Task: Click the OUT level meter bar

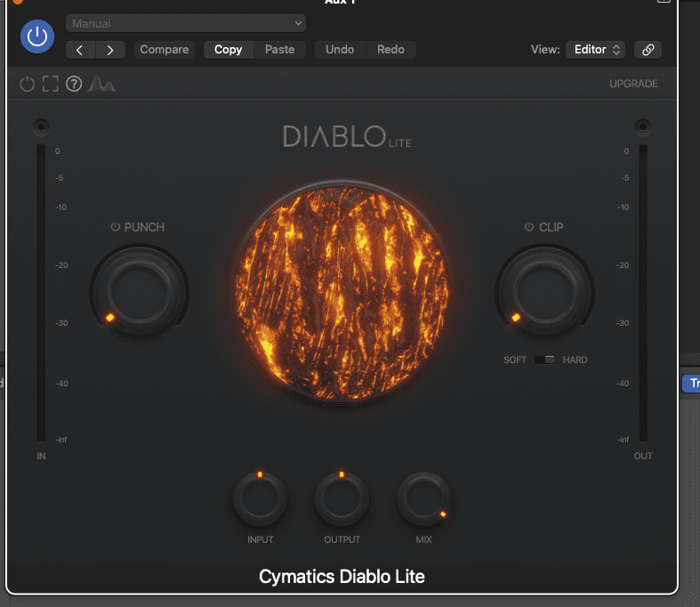Action: coord(643,293)
